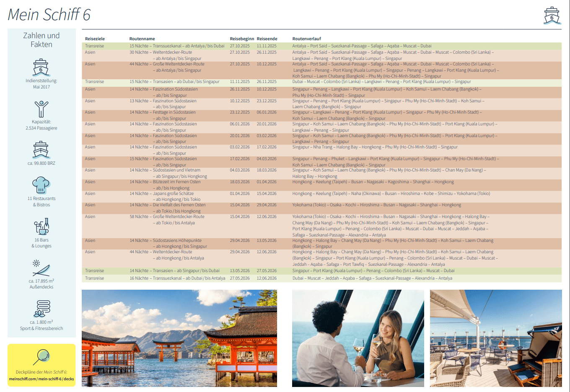
Task: Select the Zahlen und Fakten sidebar heading
Action: click(x=41, y=40)
